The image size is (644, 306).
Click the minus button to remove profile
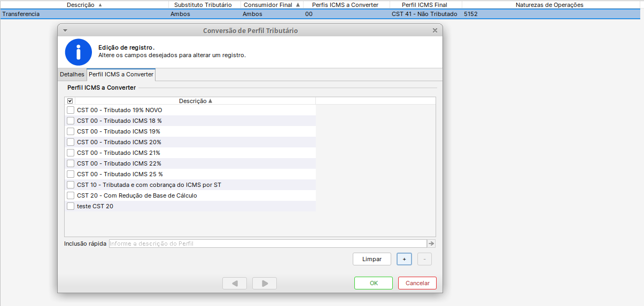[x=424, y=259]
